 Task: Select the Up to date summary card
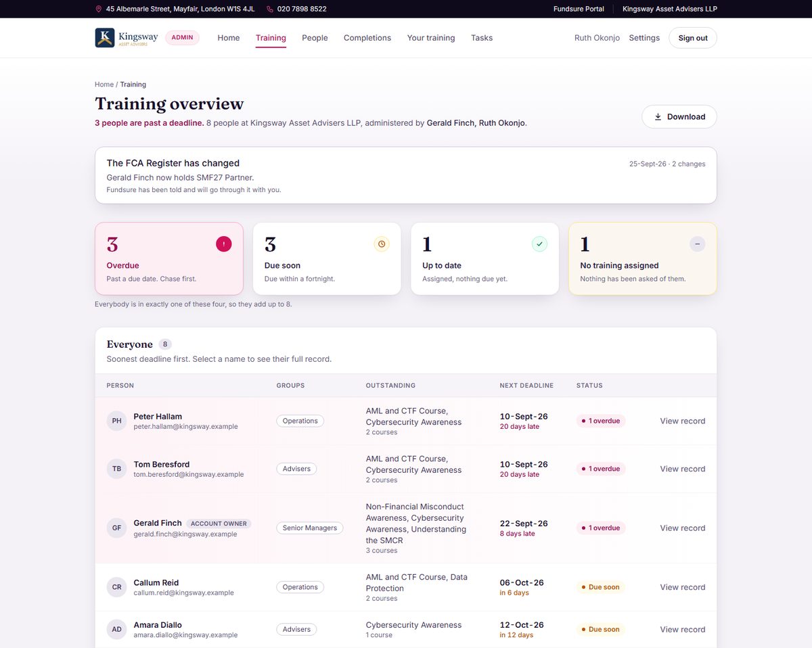pyautogui.click(x=485, y=258)
